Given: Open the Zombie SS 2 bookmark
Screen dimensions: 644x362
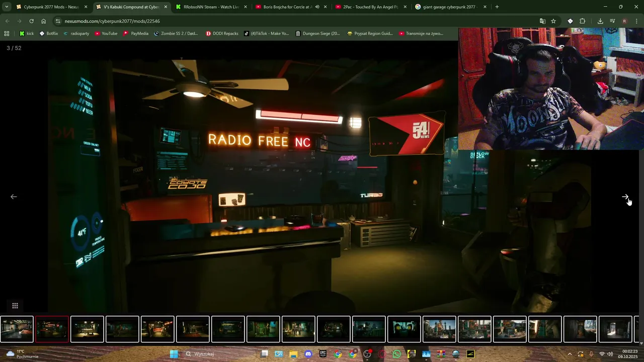Looking at the screenshot, I should (x=176, y=34).
